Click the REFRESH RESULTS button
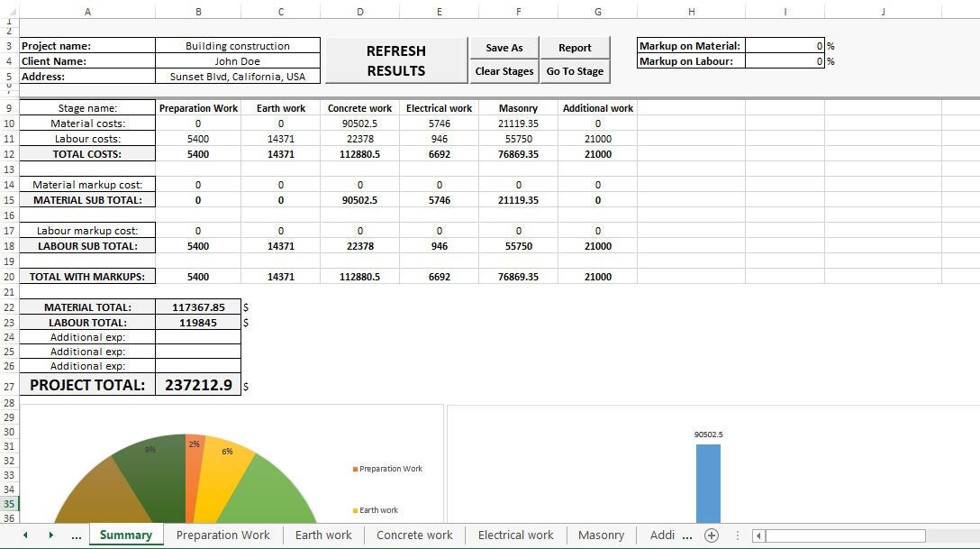The width and height of the screenshot is (980, 549). (x=395, y=60)
